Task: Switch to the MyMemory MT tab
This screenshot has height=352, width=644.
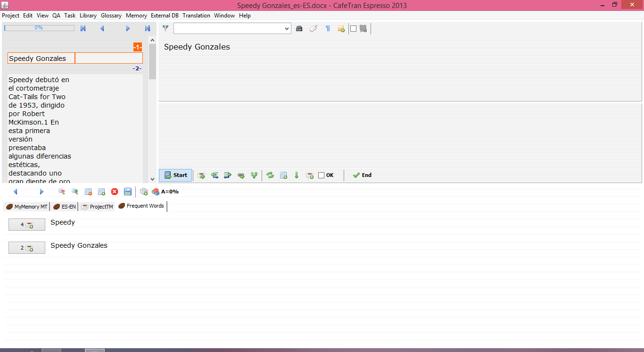Action: (26, 207)
